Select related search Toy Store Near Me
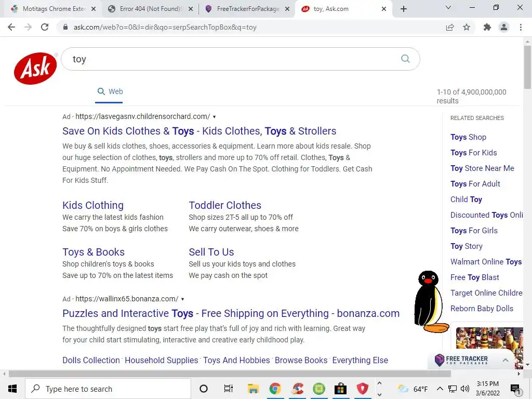Viewport: 532px width, 399px height. point(482,168)
